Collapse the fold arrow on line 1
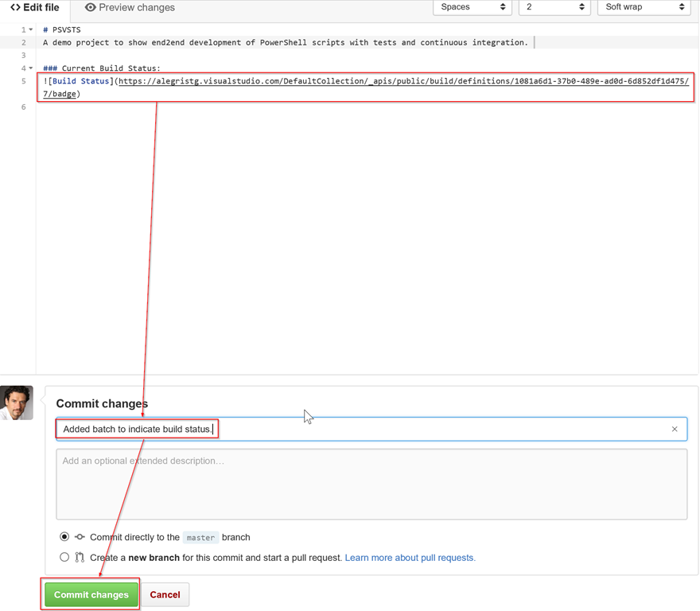This screenshot has width=700, height=611. [x=31, y=30]
